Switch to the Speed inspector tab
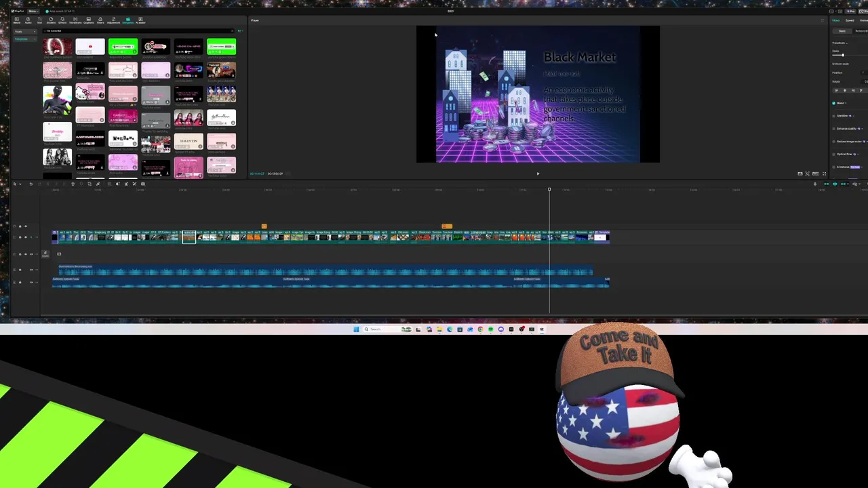Screen dimensions: 868x488 pyautogui.click(x=850, y=20)
